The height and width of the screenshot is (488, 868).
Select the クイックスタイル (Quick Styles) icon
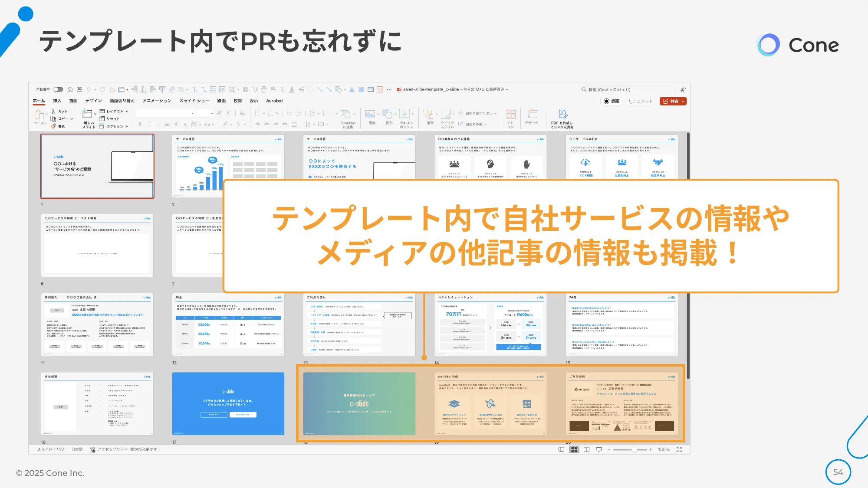tap(446, 115)
